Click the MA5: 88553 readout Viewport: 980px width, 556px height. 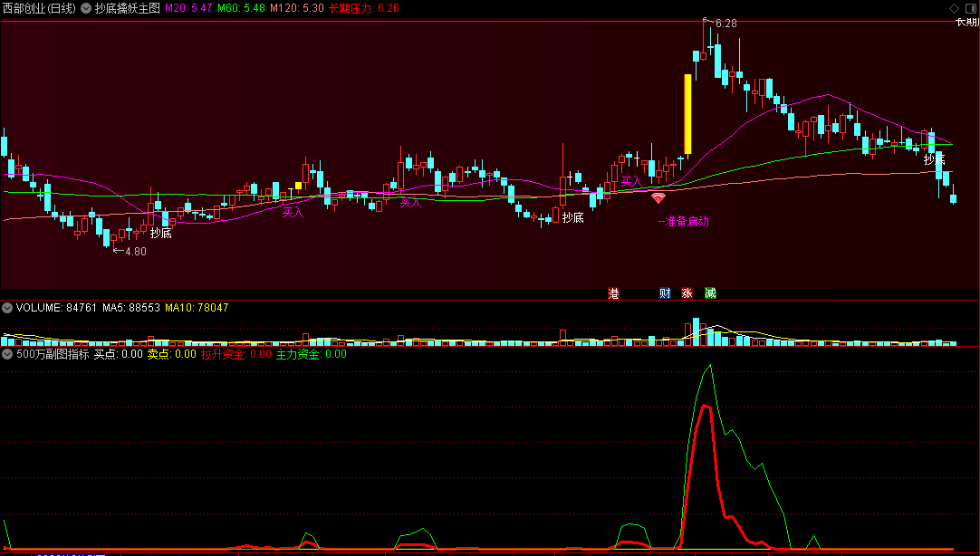tap(131, 307)
